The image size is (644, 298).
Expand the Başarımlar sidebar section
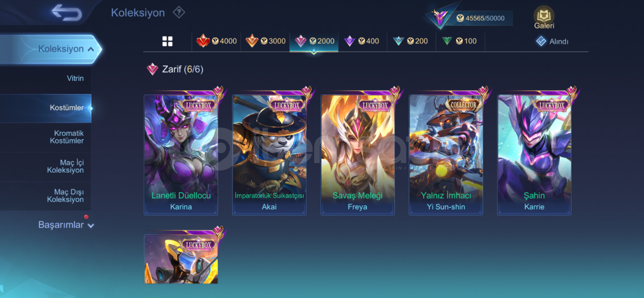[66, 225]
